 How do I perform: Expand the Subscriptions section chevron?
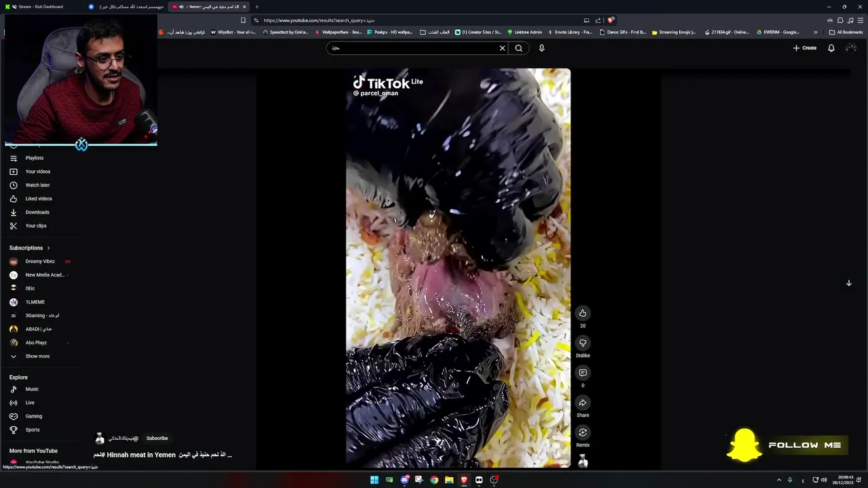point(48,248)
